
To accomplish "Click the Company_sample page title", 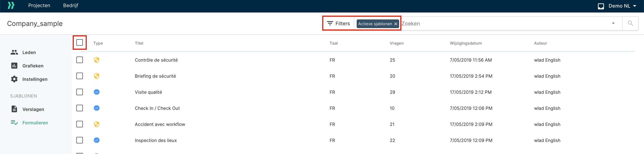I will [35, 24].
